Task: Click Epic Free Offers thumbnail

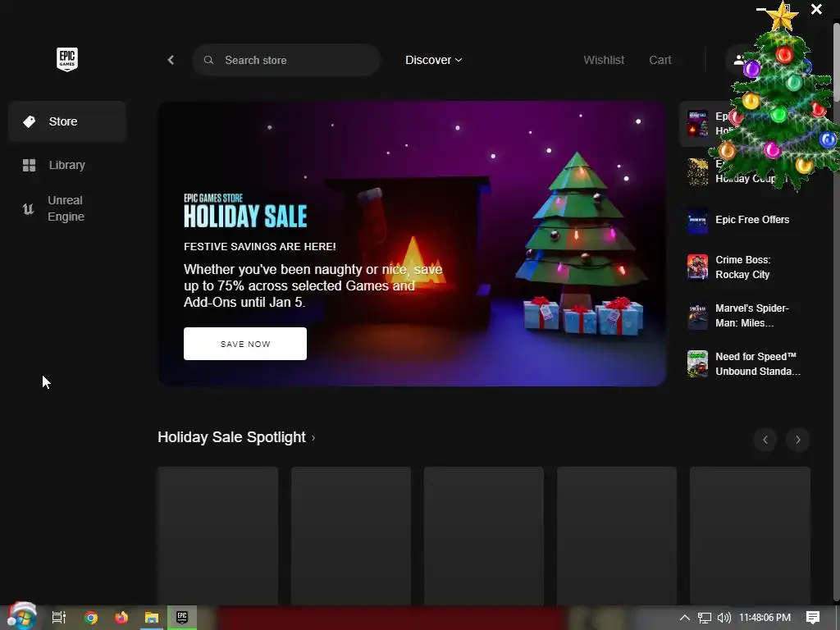Action: (697, 220)
